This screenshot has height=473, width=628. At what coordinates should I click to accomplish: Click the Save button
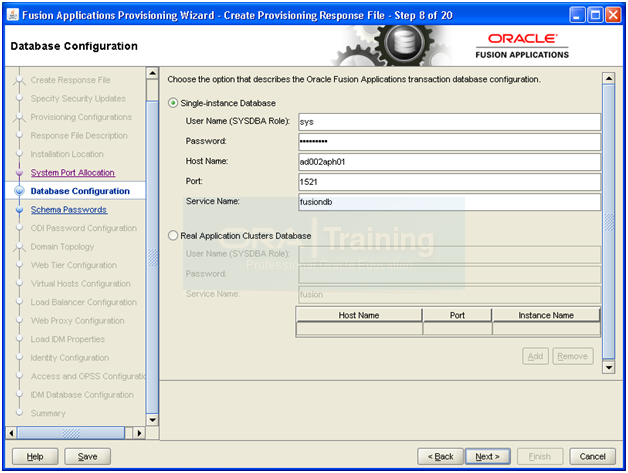click(x=87, y=457)
